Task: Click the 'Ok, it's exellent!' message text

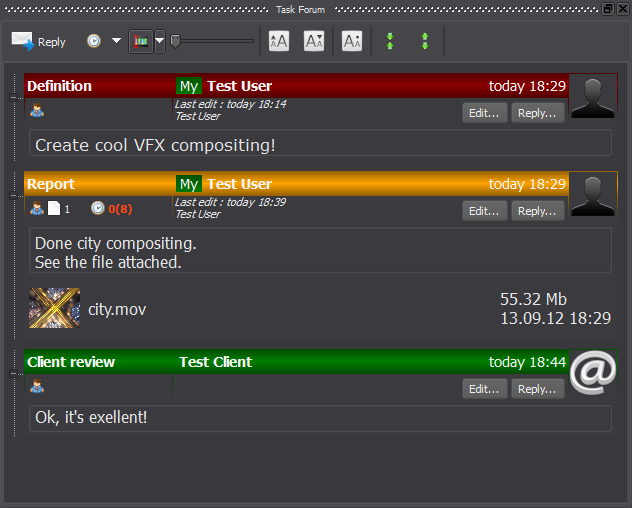Action: tap(91, 417)
